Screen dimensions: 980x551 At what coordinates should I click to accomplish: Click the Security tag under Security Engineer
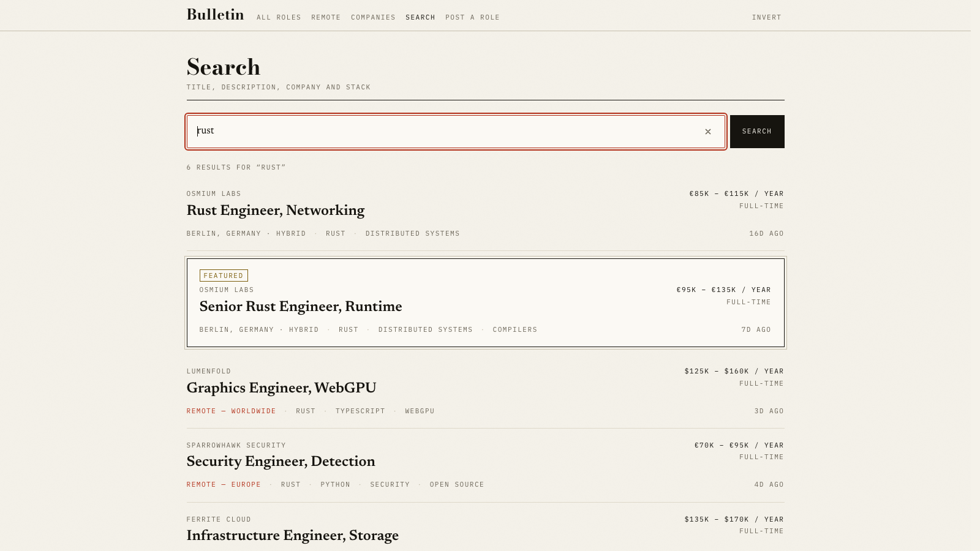pyautogui.click(x=390, y=485)
